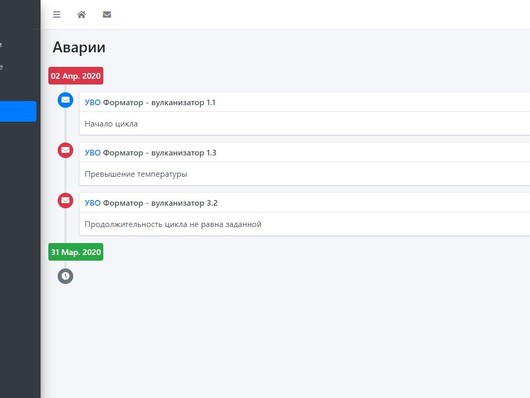Click red envelope icon for вулканизатор 1.3
Image resolution: width=530 pixels, height=398 pixels.
tap(65, 150)
